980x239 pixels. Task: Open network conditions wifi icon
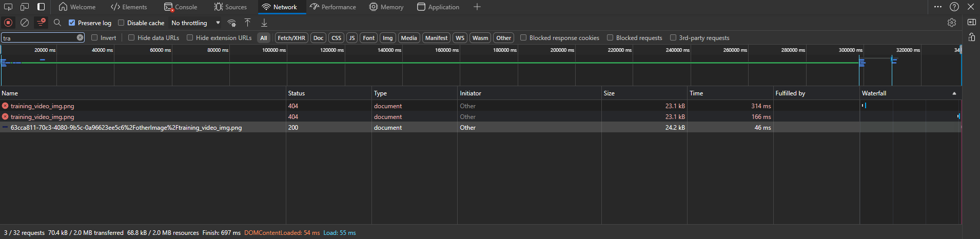[232, 23]
